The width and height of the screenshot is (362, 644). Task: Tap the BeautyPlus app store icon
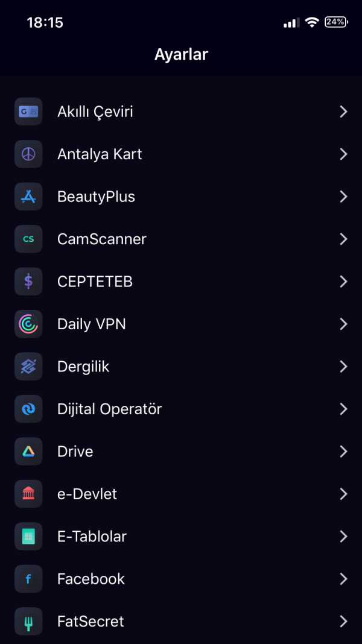[x=28, y=197]
